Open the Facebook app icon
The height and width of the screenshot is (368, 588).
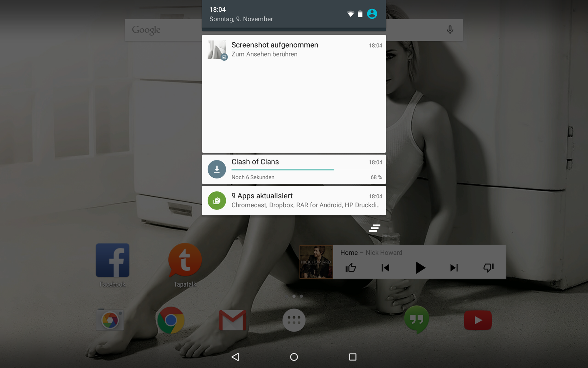click(112, 261)
